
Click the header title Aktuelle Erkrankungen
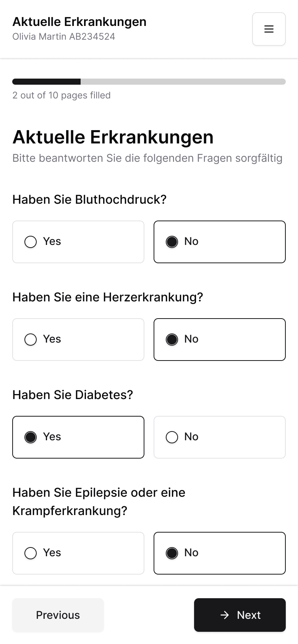pos(79,22)
